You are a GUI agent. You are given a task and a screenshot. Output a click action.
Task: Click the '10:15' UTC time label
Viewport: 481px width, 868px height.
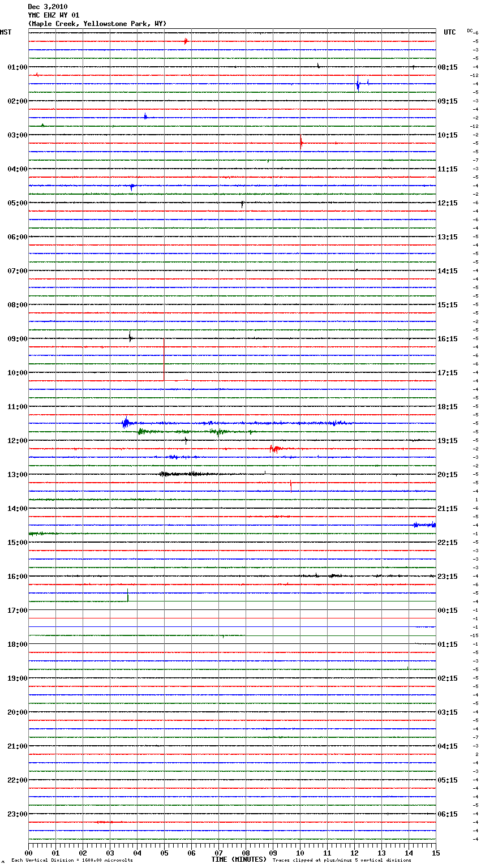coord(448,135)
